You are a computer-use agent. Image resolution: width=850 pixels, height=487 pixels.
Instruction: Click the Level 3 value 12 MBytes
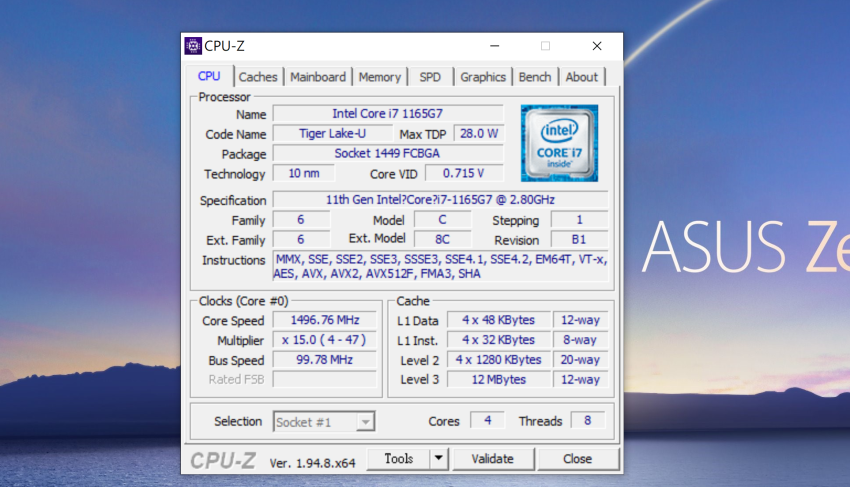[498, 379]
